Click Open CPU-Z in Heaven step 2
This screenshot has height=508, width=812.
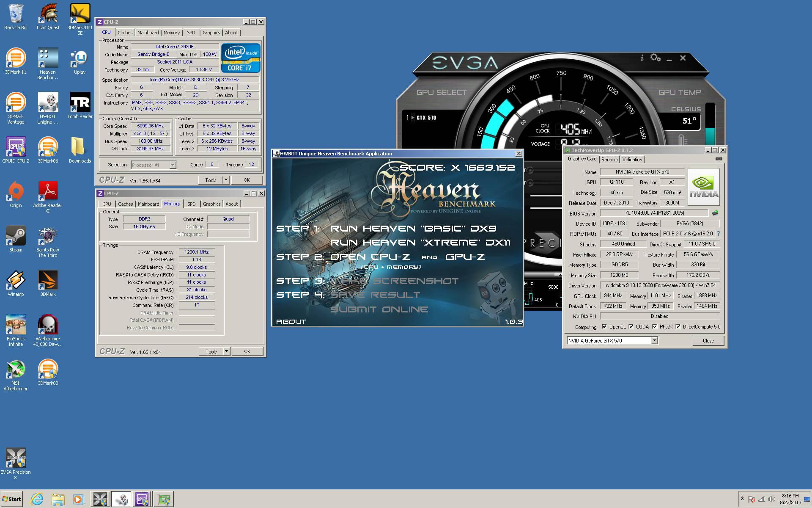tap(370, 257)
